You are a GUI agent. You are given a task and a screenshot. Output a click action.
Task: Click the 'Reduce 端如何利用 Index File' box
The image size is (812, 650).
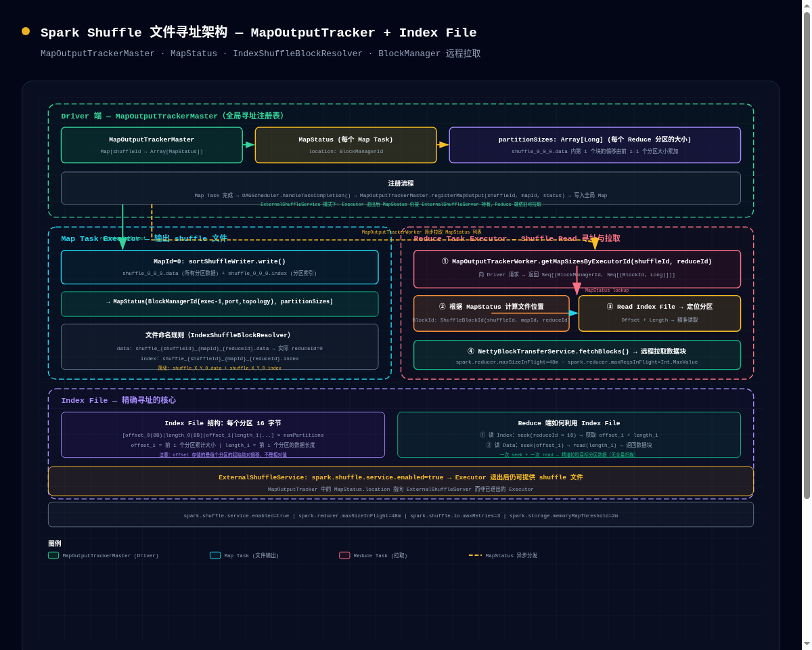pyautogui.click(x=569, y=435)
